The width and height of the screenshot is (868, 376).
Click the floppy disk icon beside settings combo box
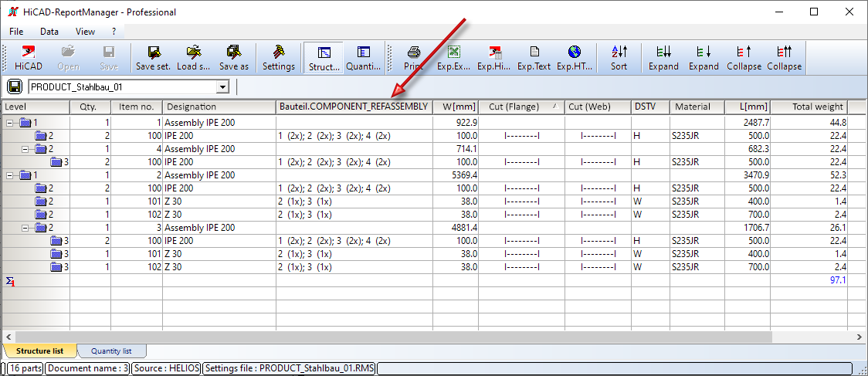tap(15, 87)
